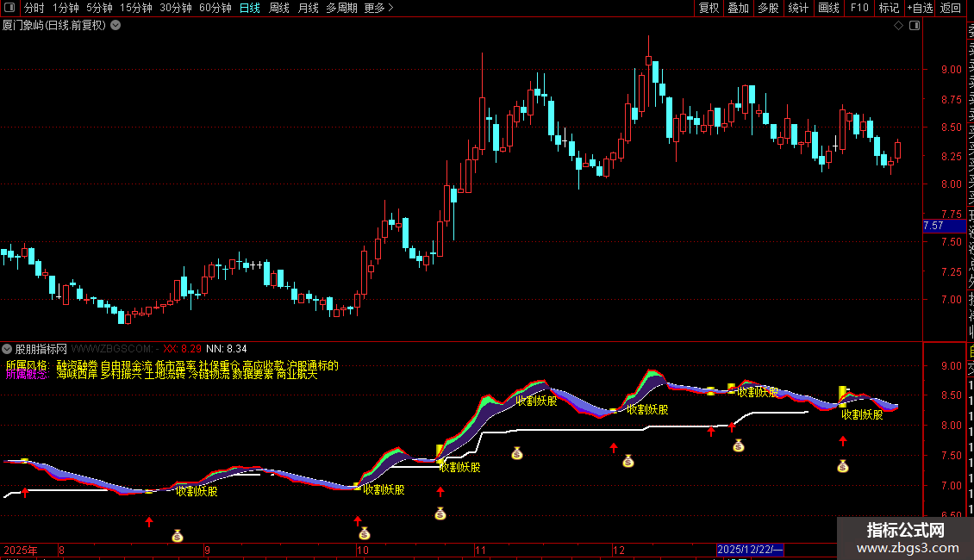Add stock with +自选 button
The height and width of the screenshot is (560, 974).
tap(920, 8)
